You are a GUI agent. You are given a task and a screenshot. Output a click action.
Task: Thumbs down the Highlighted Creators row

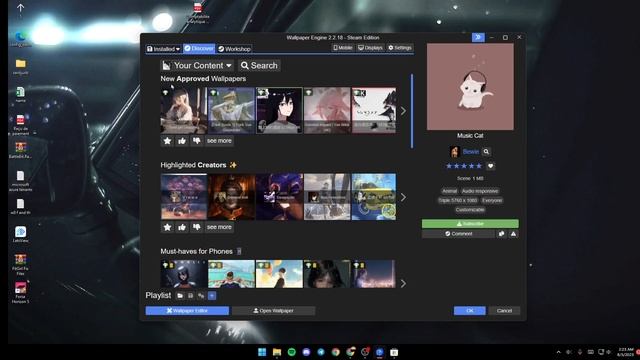(197, 227)
